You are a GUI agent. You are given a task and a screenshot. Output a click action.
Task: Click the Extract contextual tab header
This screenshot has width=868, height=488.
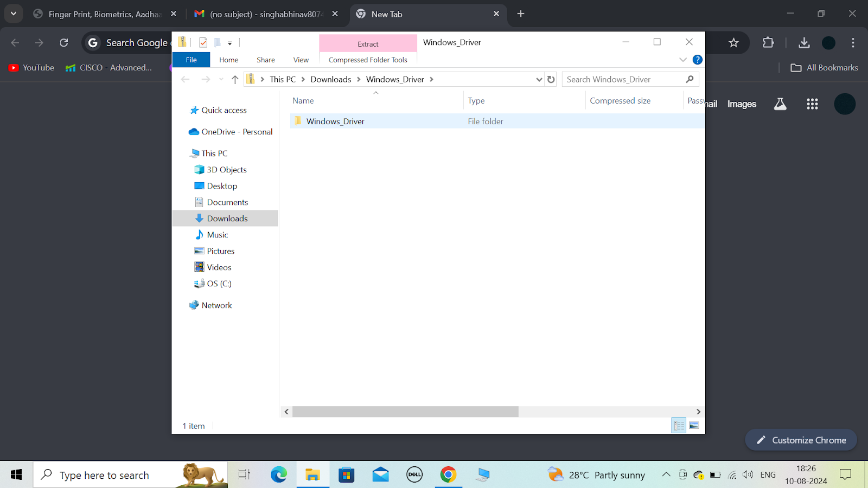point(368,43)
